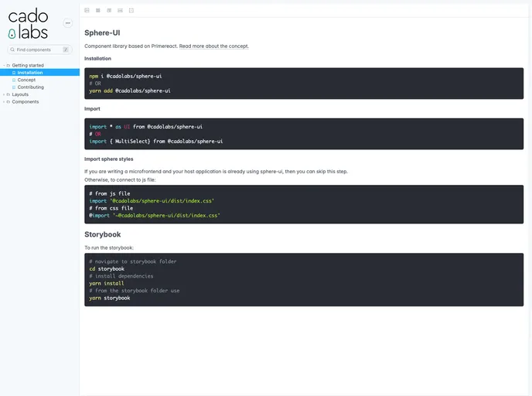Click the Import subheading
This screenshot has height=396, width=532.
pyautogui.click(x=92, y=109)
